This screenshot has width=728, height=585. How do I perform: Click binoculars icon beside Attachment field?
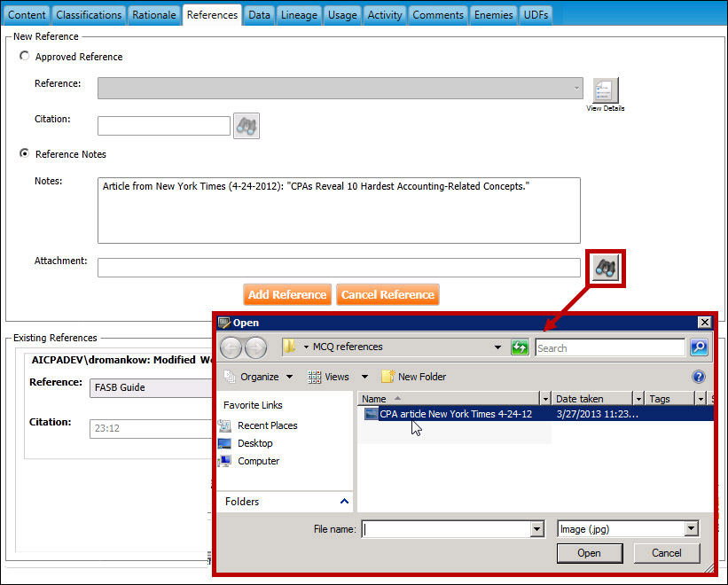[x=607, y=268]
